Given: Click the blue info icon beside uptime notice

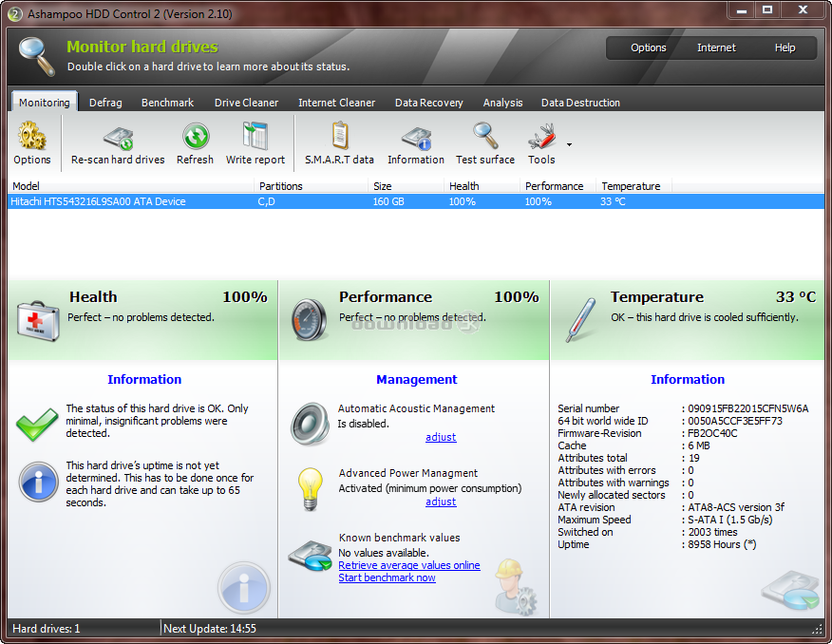Looking at the screenshot, I should pos(38,482).
